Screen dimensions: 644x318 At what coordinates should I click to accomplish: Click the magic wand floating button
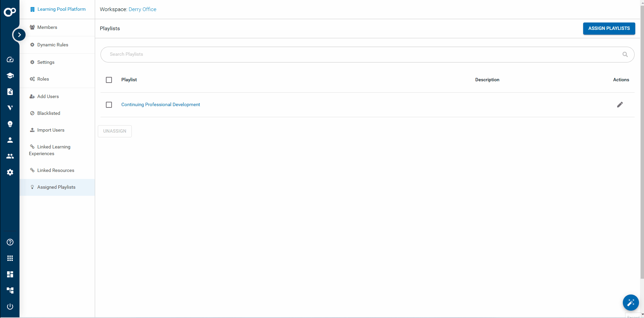(x=631, y=303)
